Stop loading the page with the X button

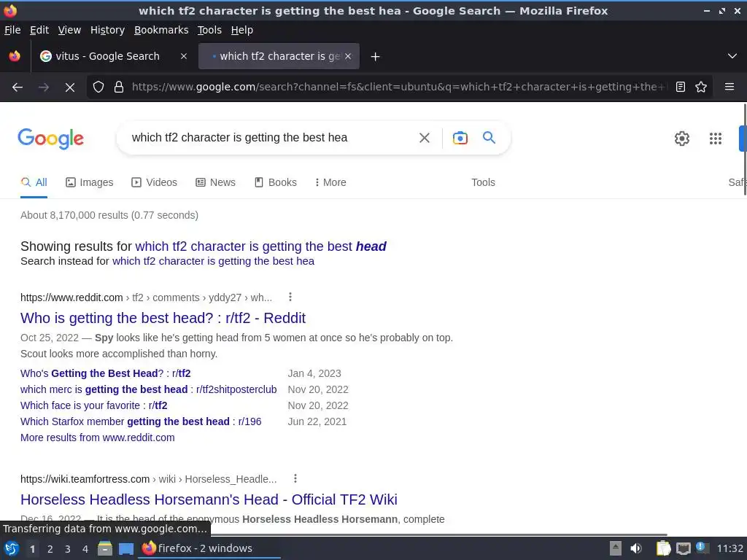[x=69, y=87]
